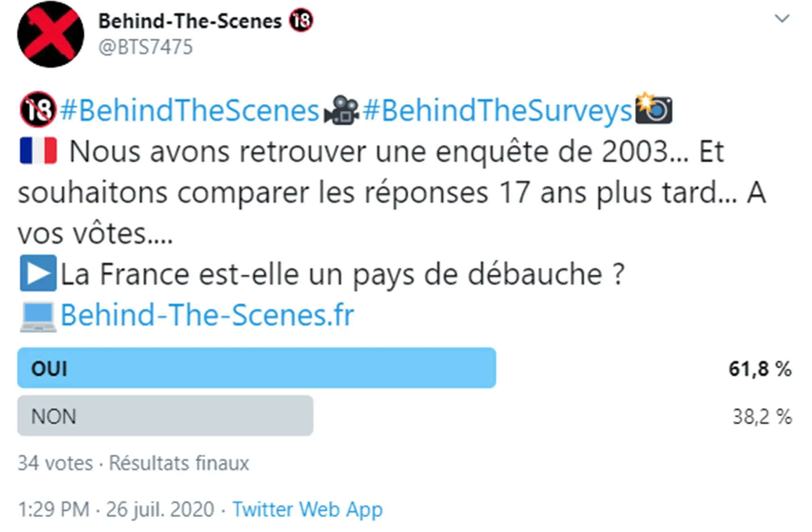This screenshot has height=532, width=812.
Task: Open the tweet options chevron menu
Action: click(x=782, y=19)
